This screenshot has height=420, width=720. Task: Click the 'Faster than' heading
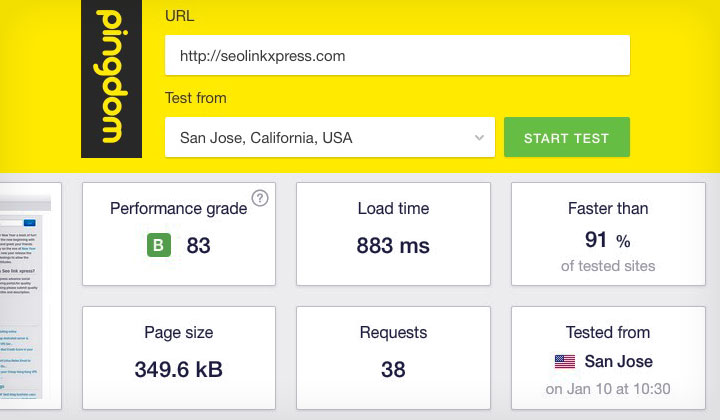click(x=608, y=208)
